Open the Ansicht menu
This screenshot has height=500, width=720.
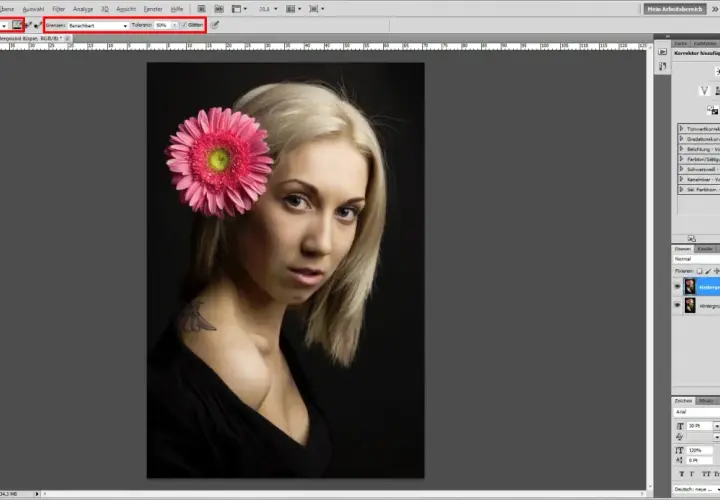126,9
